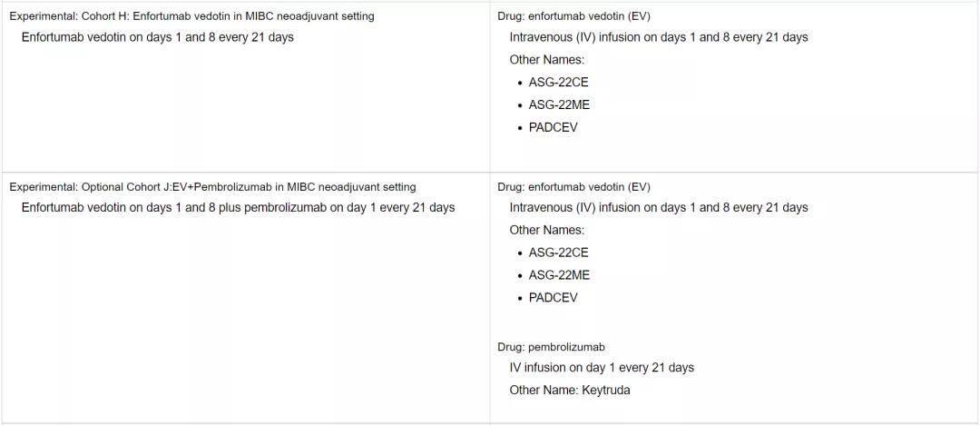This screenshot has width=980, height=426.
Task: Click 'Drug: enfortumab vedotin (EV)' in Cohort H row
Action: (573, 16)
